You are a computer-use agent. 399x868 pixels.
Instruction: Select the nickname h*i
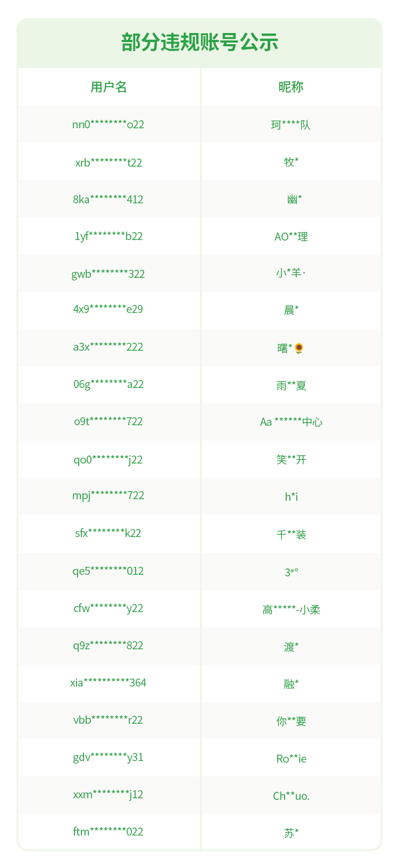coord(291,497)
